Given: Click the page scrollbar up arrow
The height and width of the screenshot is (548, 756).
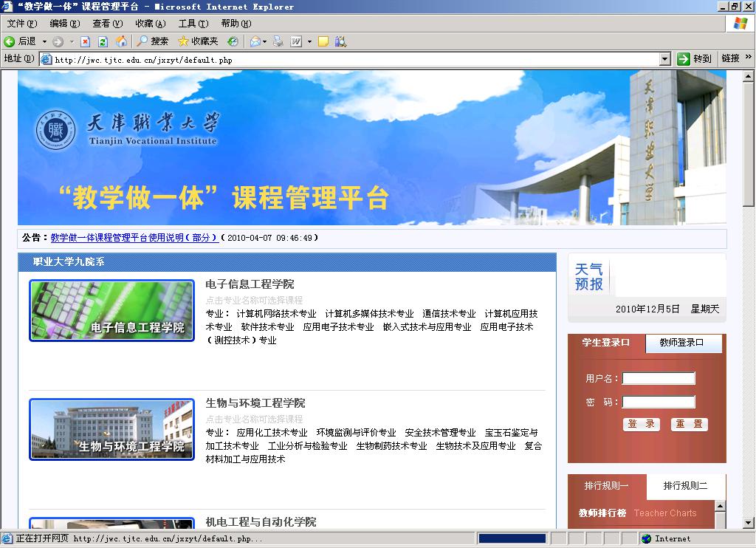Looking at the screenshot, I should pos(748,76).
